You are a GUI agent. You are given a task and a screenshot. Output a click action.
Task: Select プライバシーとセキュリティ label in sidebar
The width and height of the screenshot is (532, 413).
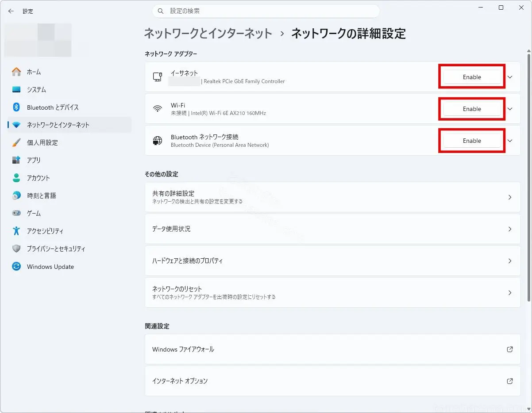coord(56,249)
